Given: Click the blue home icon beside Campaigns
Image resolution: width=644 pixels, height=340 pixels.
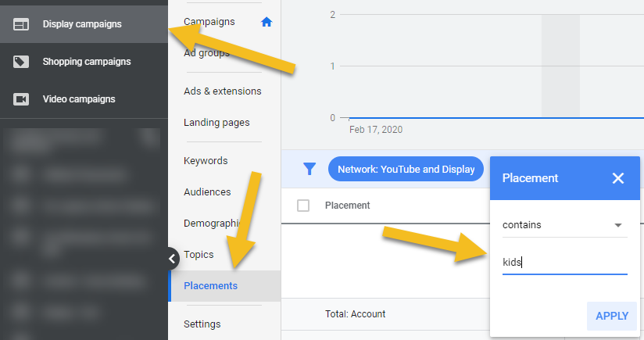Looking at the screenshot, I should [267, 22].
